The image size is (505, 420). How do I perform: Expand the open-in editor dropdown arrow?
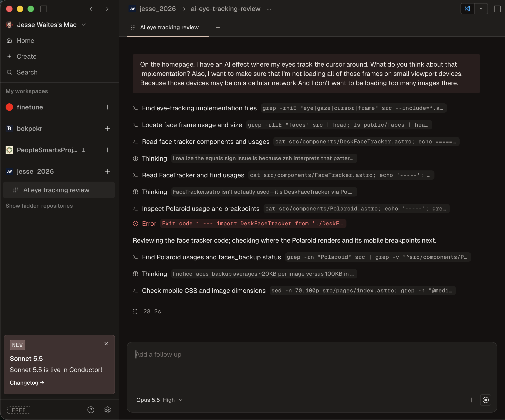tap(481, 9)
